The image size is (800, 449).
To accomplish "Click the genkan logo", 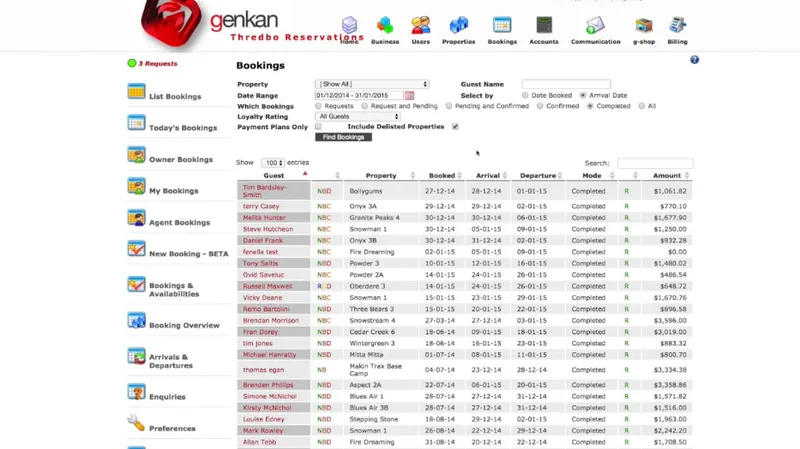I will click(209, 24).
